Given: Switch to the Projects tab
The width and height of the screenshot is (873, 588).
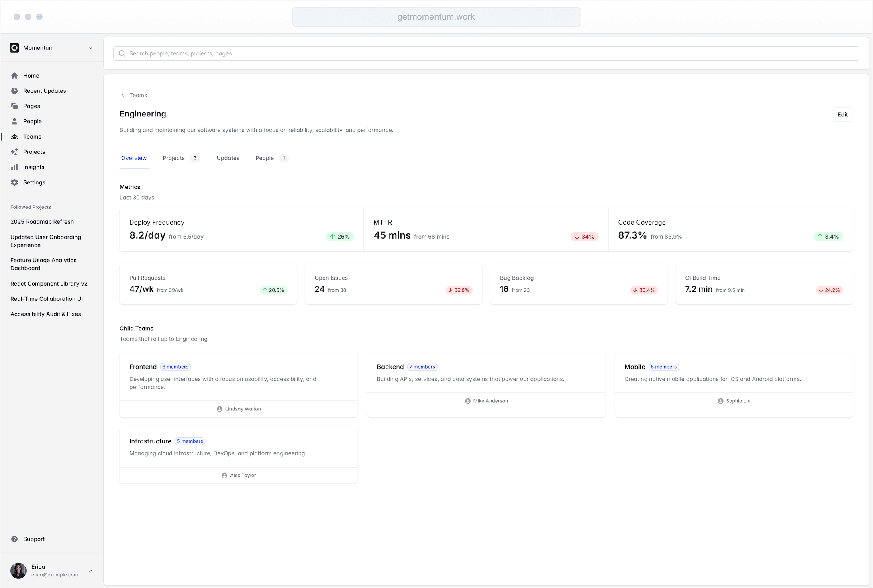Looking at the screenshot, I should (173, 158).
